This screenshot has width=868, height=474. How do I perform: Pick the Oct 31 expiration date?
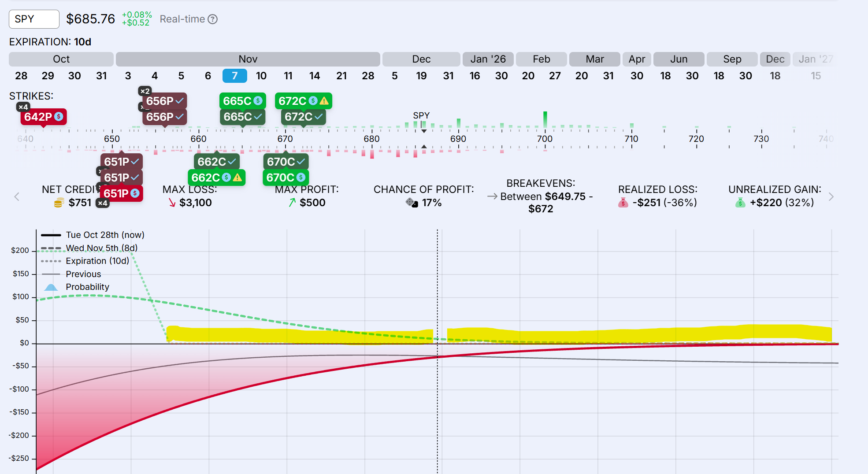[101, 76]
